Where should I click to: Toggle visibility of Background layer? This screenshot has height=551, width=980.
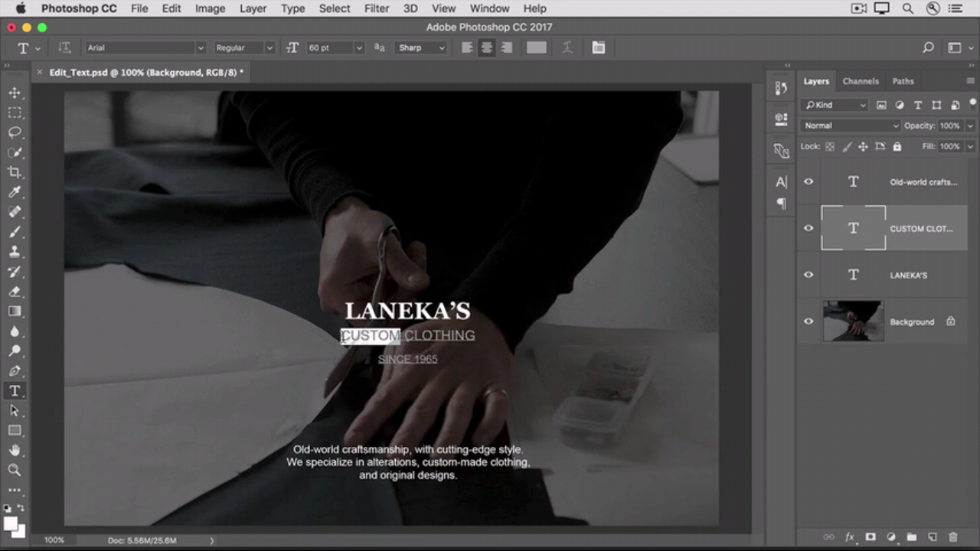pyautogui.click(x=808, y=321)
